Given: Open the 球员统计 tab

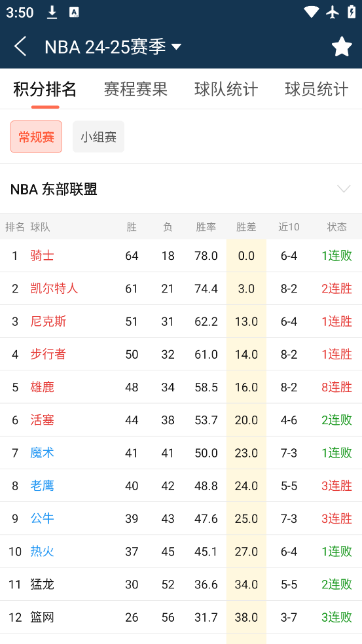Looking at the screenshot, I should [x=317, y=89].
